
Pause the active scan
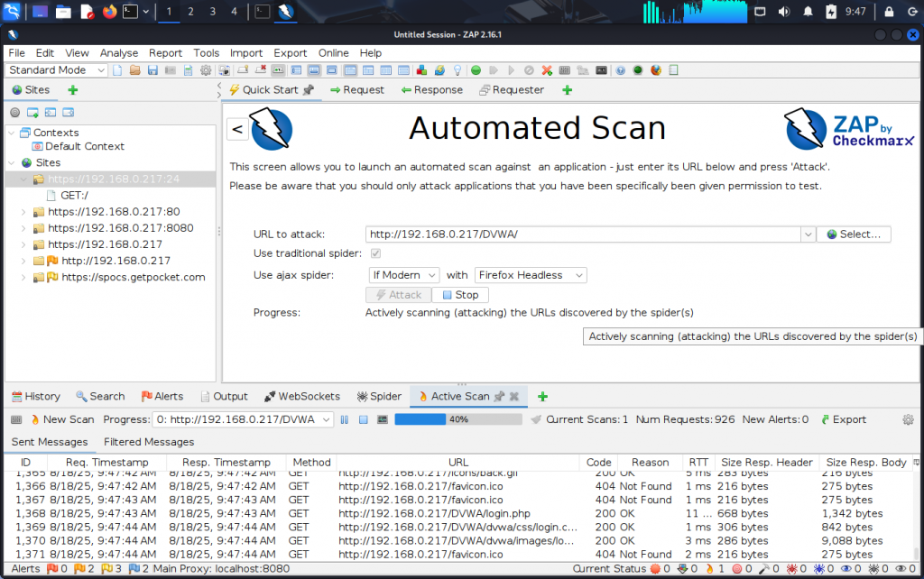tap(344, 419)
